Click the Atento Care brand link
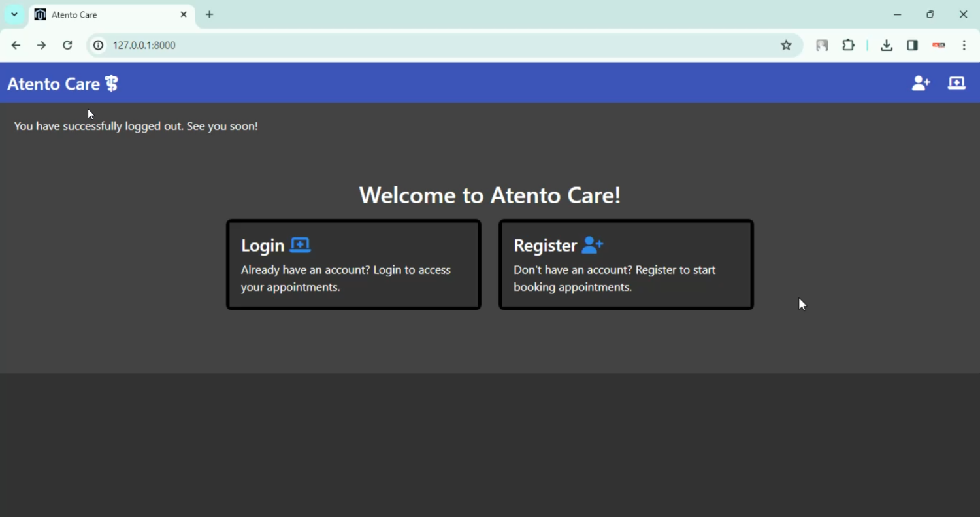 click(54, 84)
